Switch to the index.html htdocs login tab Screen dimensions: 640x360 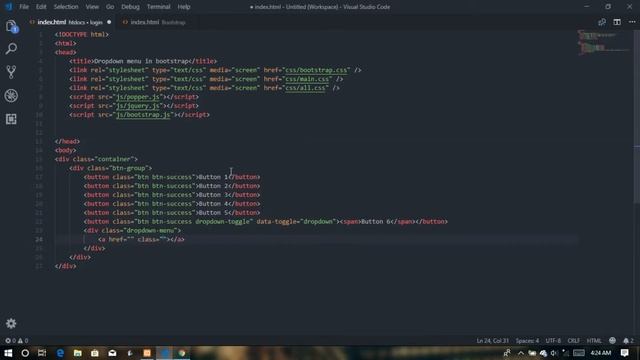69,22
